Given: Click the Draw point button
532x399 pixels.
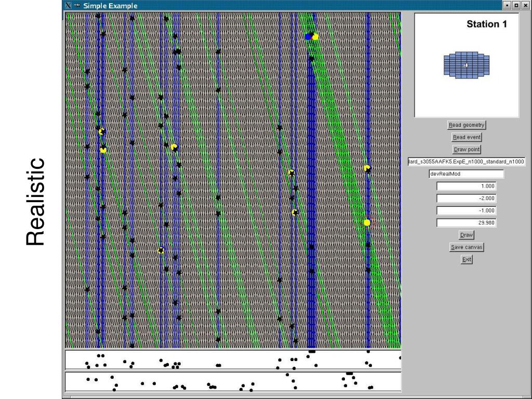Looking at the screenshot, I should [467, 149].
